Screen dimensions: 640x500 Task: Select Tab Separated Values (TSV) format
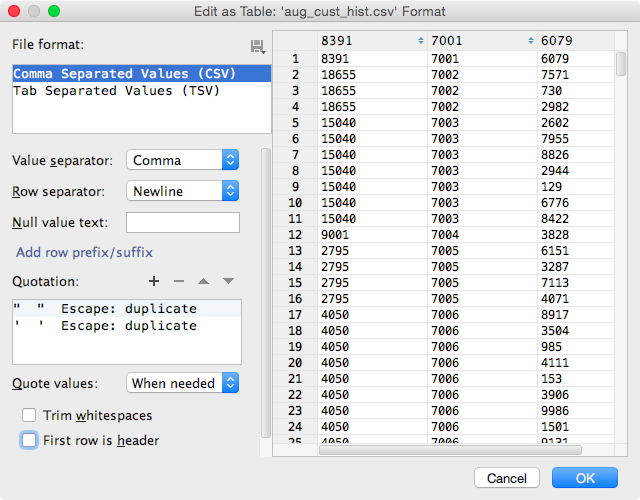click(x=142, y=90)
